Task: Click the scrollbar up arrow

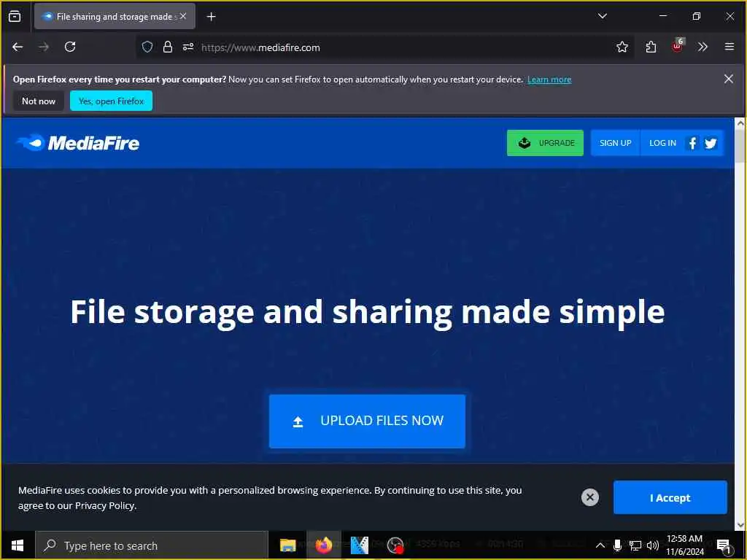Action: [740, 122]
